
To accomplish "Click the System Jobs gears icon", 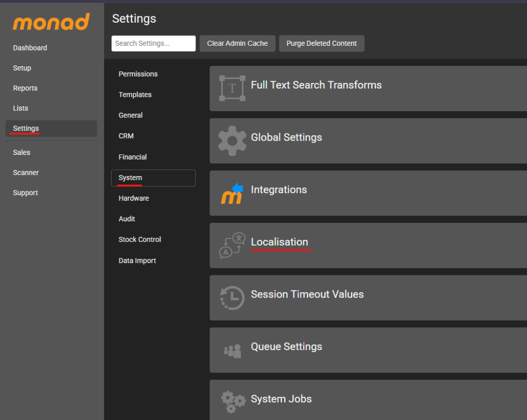I will [232, 401].
